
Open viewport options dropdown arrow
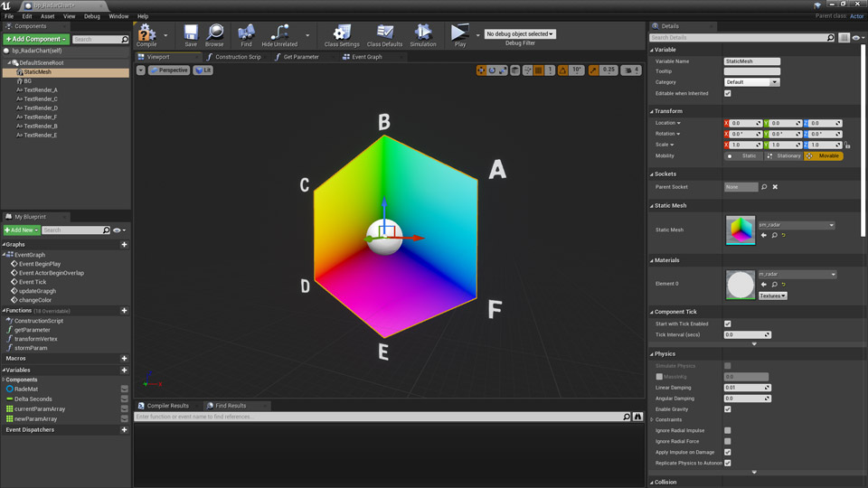(141, 70)
